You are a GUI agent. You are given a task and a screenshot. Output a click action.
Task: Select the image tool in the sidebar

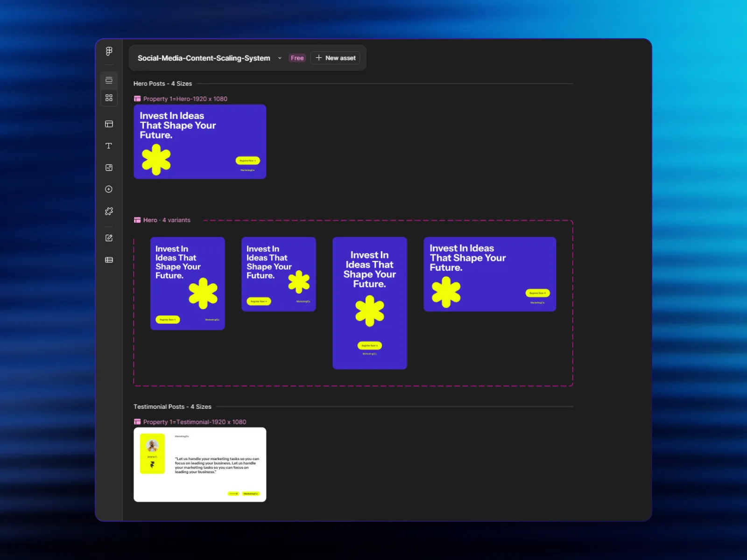(109, 168)
